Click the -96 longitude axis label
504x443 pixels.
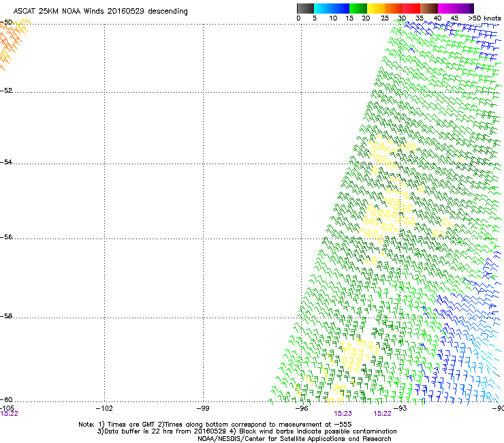pos(302,408)
